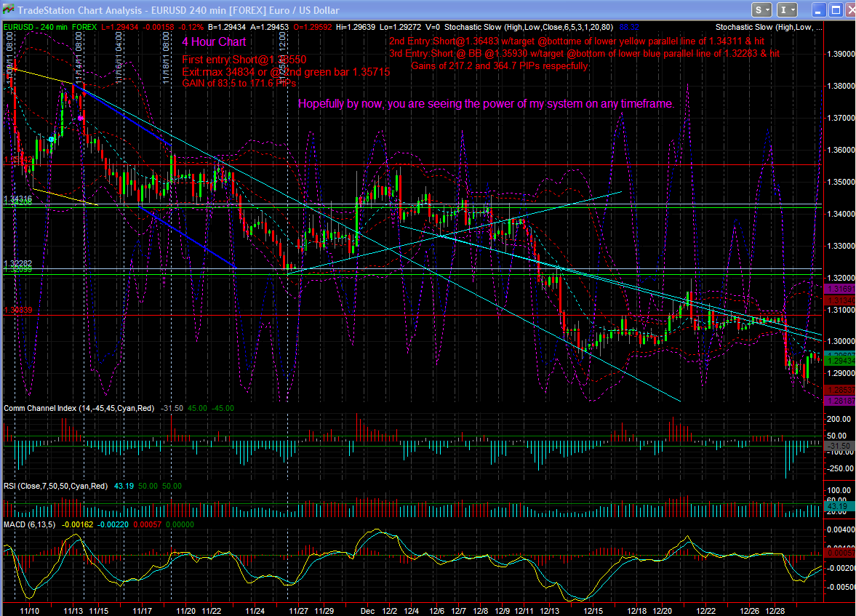The width and height of the screenshot is (856, 616).
Task: Click the 1.31691 price marker on axis
Action: point(841,289)
